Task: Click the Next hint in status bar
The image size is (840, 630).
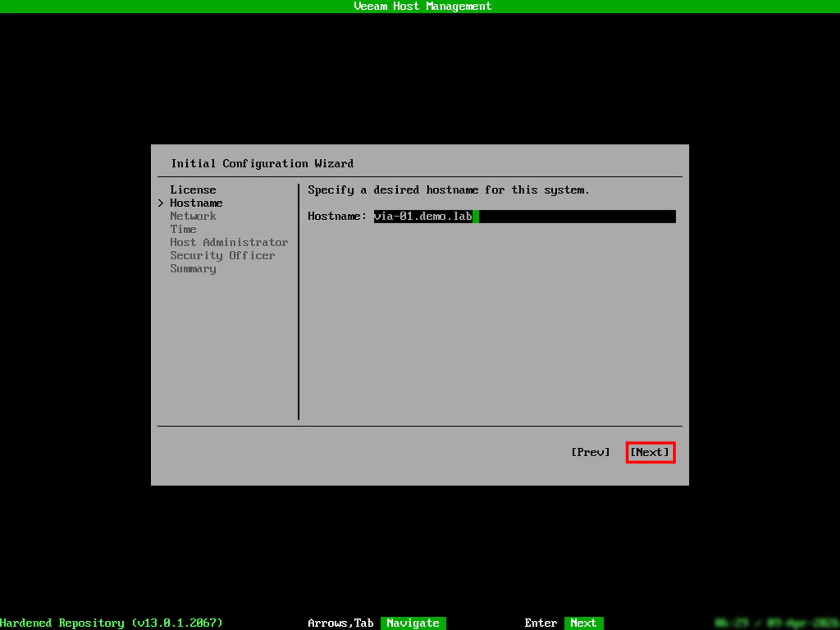Action: point(583,623)
